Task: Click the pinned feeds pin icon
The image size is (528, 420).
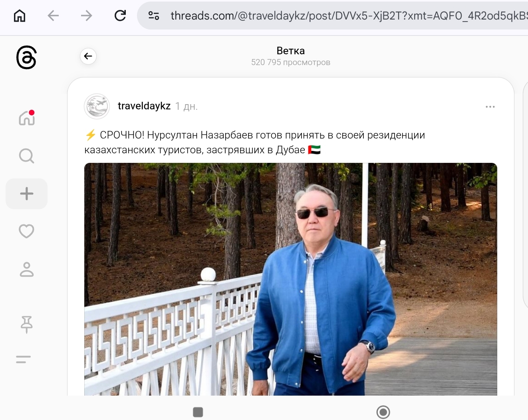Action: 27,324
